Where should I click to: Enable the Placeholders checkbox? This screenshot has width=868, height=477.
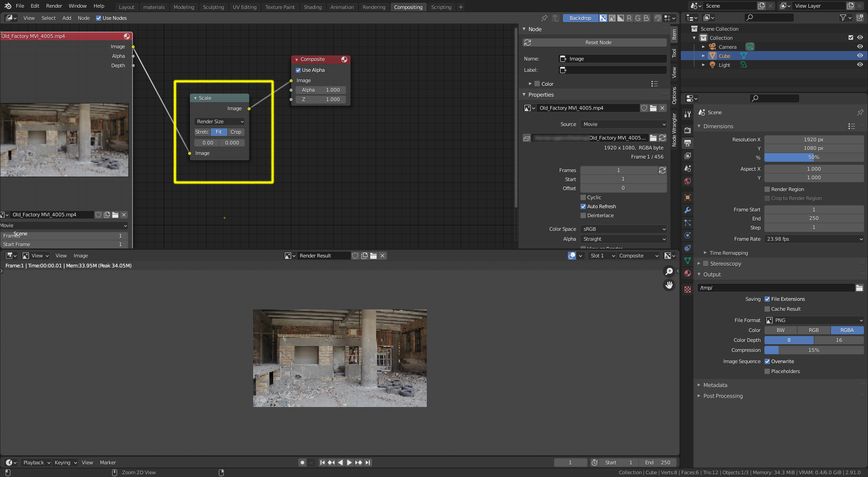click(x=767, y=371)
